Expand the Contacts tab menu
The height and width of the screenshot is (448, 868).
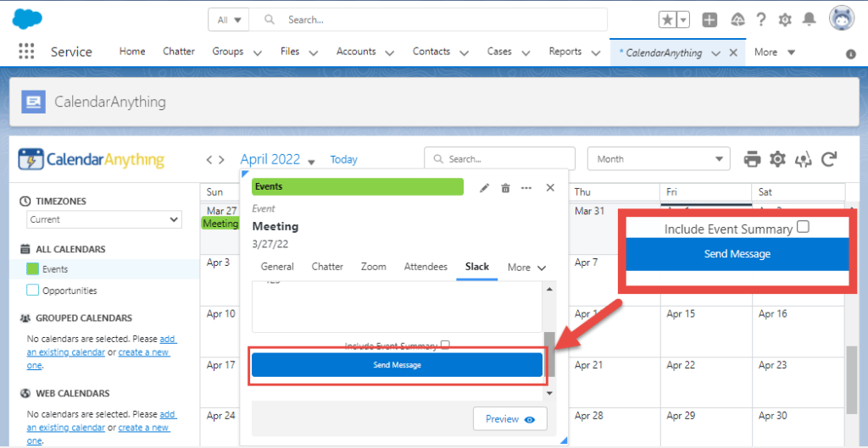[464, 53]
